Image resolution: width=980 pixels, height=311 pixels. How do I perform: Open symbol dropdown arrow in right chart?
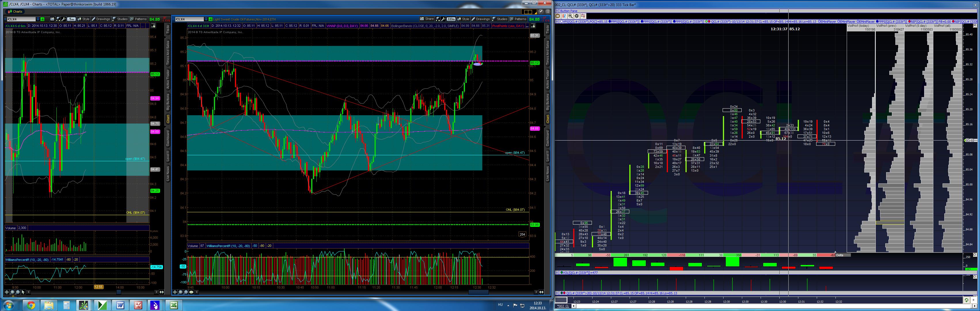coord(206,19)
